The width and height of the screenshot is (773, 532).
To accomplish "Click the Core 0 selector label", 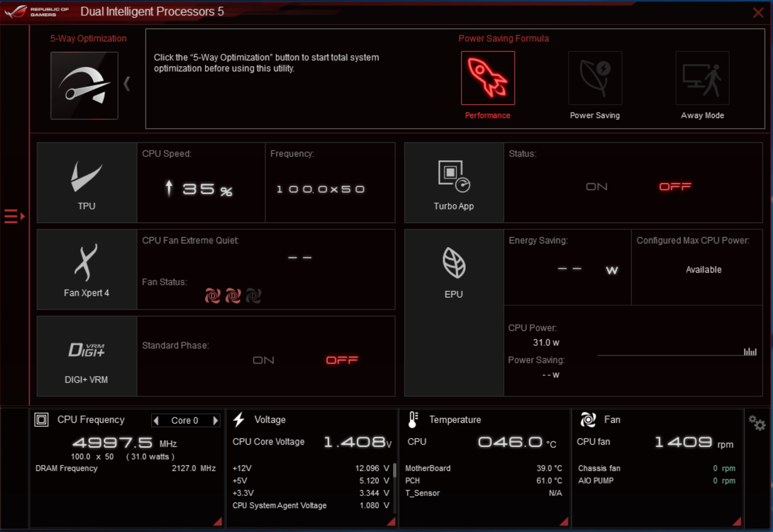I will pos(185,421).
